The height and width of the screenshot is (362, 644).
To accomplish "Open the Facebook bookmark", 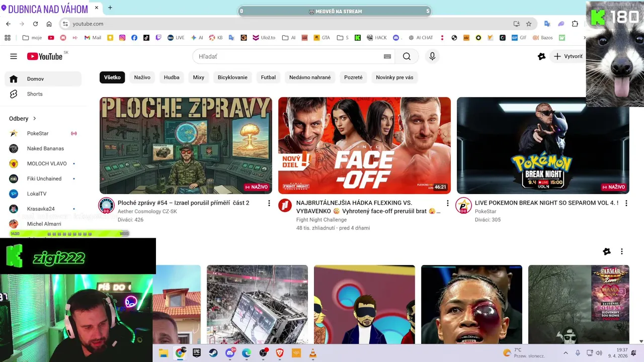I will click(x=134, y=38).
